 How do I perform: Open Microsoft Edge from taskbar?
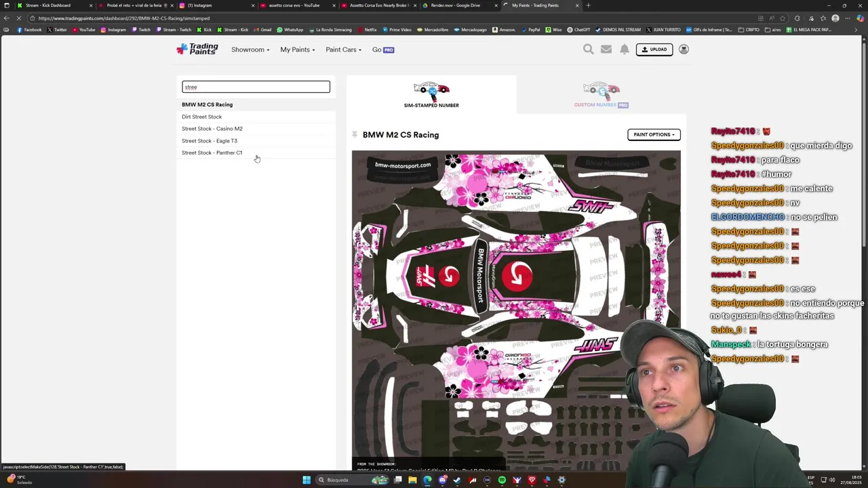coord(427,480)
